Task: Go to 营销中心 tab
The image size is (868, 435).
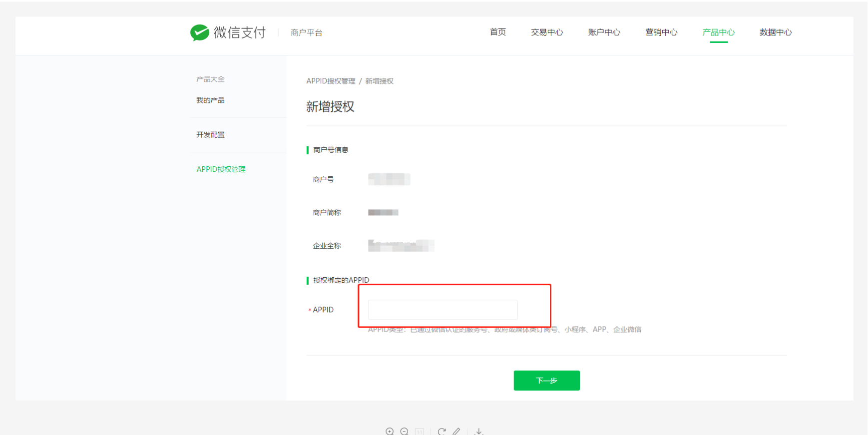Action: pyautogui.click(x=661, y=32)
